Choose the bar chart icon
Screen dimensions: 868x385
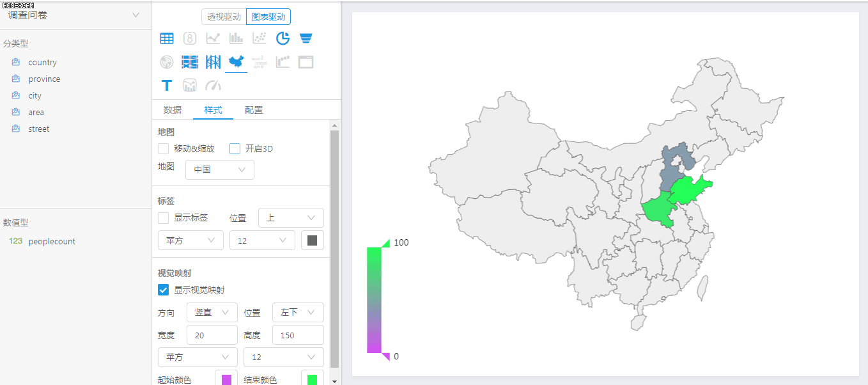pyautogui.click(x=236, y=38)
